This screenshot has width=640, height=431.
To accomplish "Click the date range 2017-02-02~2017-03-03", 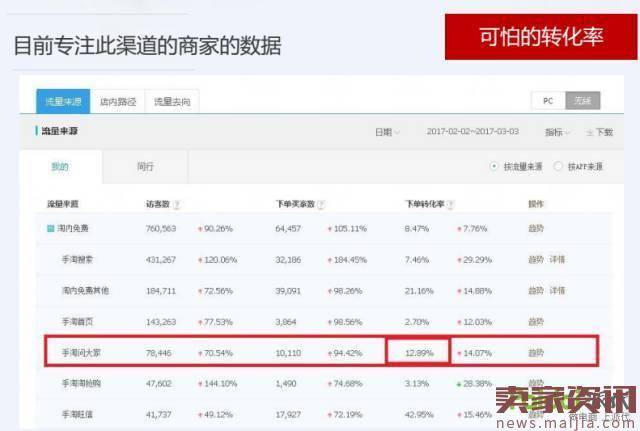I will pos(473,131).
